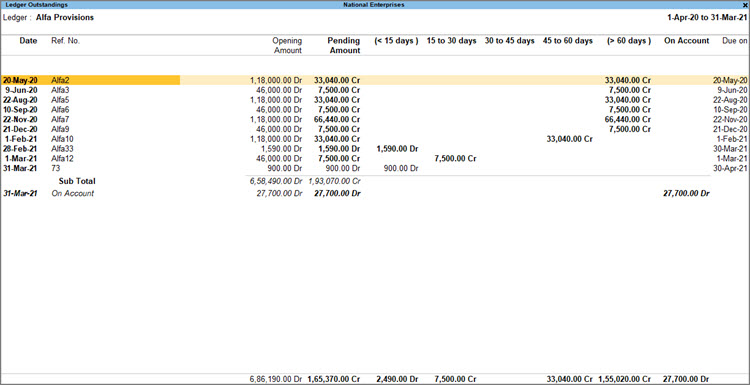Image resolution: width=750 pixels, height=385 pixels.
Task: Click the sub total 1,93,070.00 Cr
Action: click(x=335, y=181)
